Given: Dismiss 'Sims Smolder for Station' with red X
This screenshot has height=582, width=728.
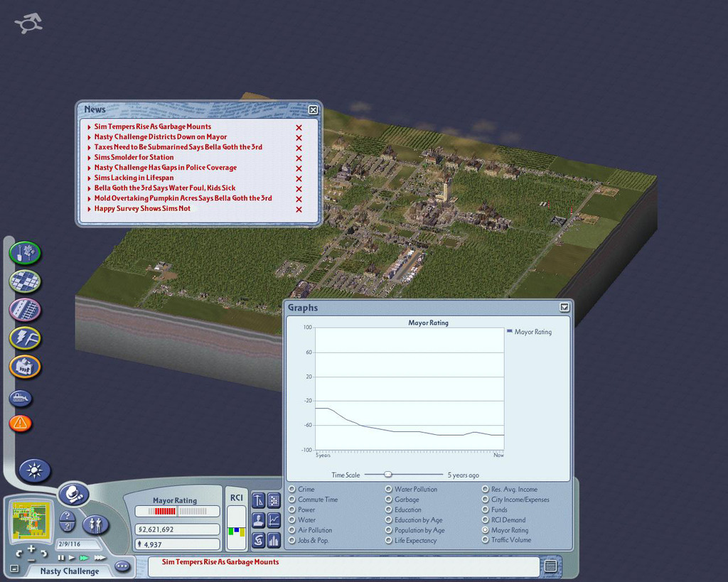Looking at the screenshot, I should [x=299, y=158].
